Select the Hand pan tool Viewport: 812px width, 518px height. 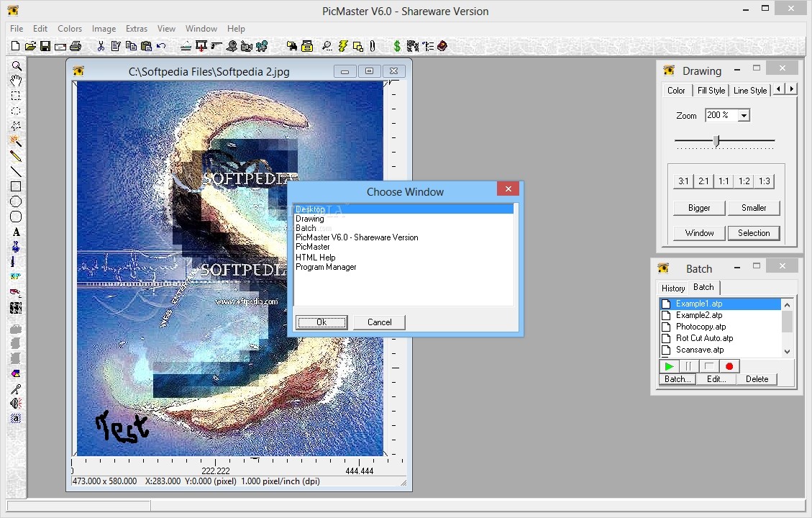16,81
